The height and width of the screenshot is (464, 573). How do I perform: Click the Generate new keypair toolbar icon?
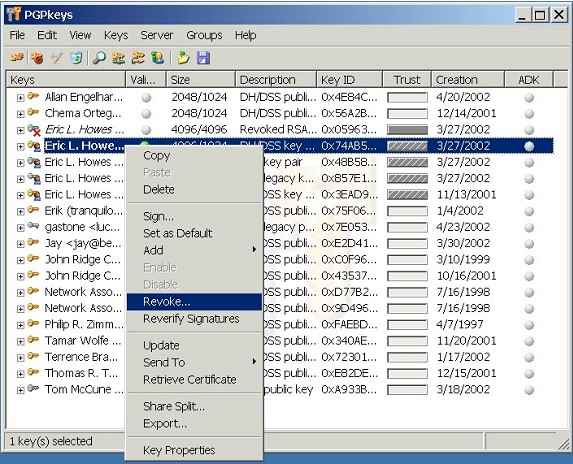tap(17, 57)
